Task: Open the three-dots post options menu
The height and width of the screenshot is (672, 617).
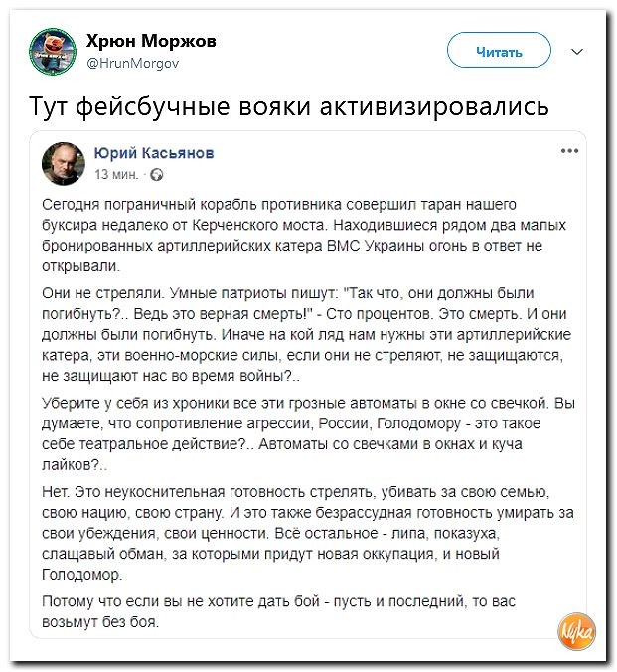Action: pos(569,151)
